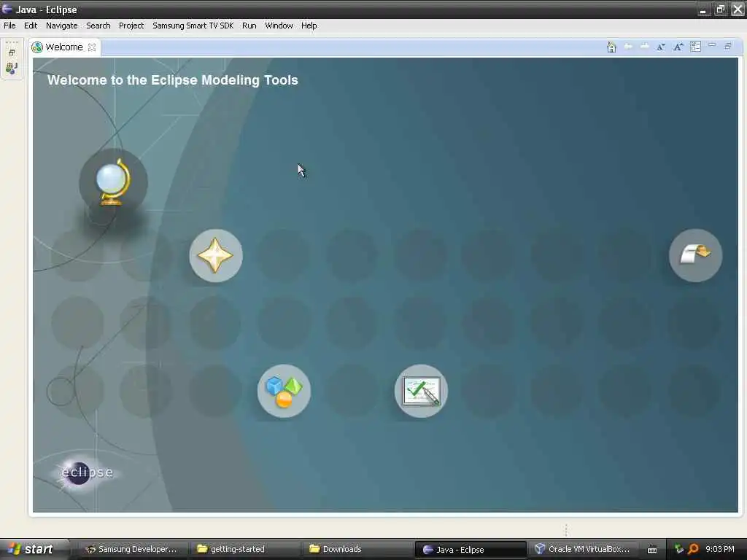
Task: Click the 9:03 PM clock
Action: click(720, 549)
